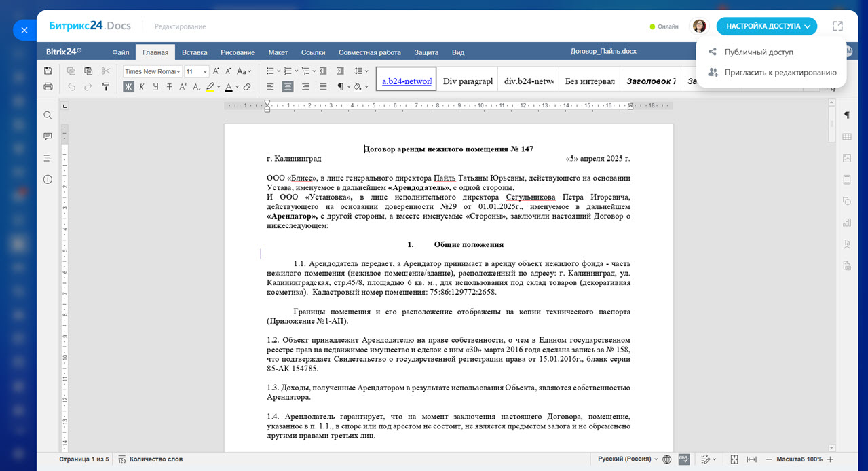Open paragraph settings in right sidebar

(x=847, y=115)
